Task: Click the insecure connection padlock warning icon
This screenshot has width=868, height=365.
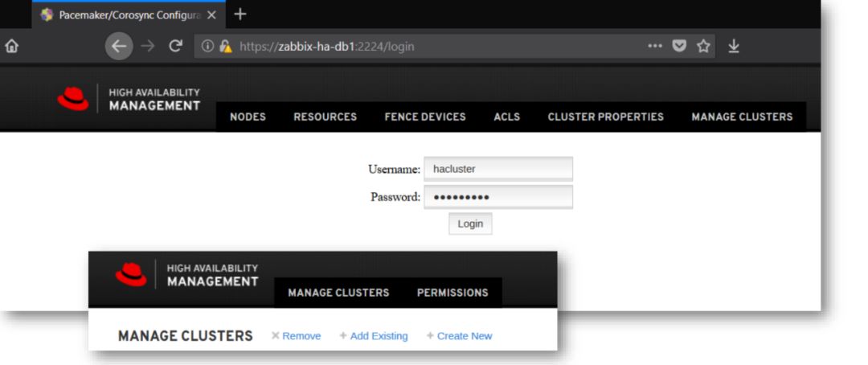Action: 225,46
